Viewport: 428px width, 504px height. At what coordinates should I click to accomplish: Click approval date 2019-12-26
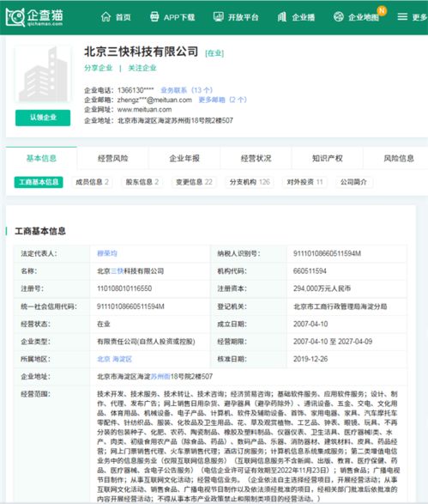pos(310,360)
